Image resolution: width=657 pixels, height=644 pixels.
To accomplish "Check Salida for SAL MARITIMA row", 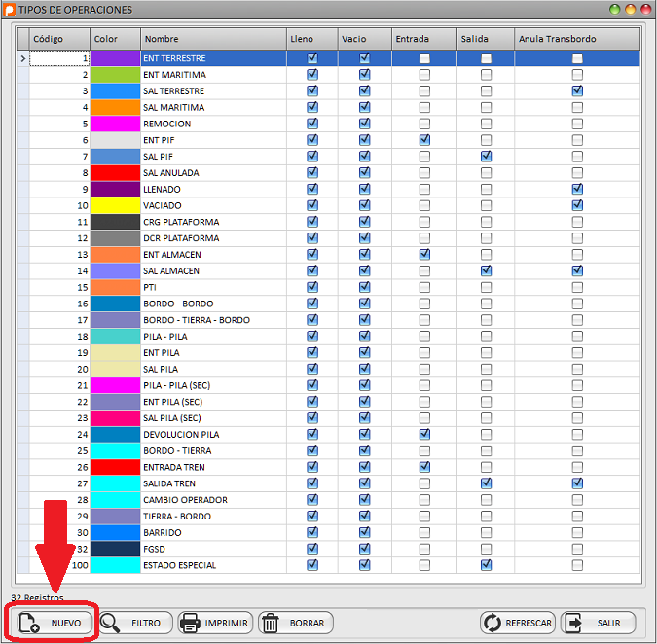I will click(486, 108).
